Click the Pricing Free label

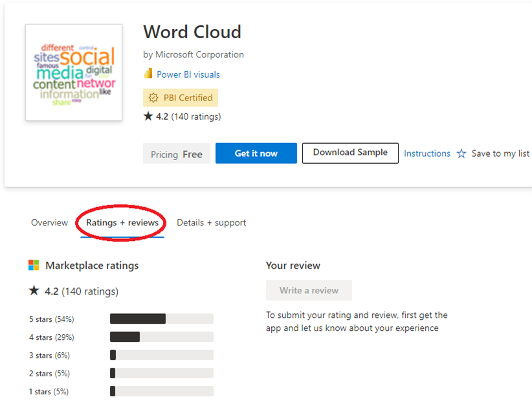click(x=177, y=154)
